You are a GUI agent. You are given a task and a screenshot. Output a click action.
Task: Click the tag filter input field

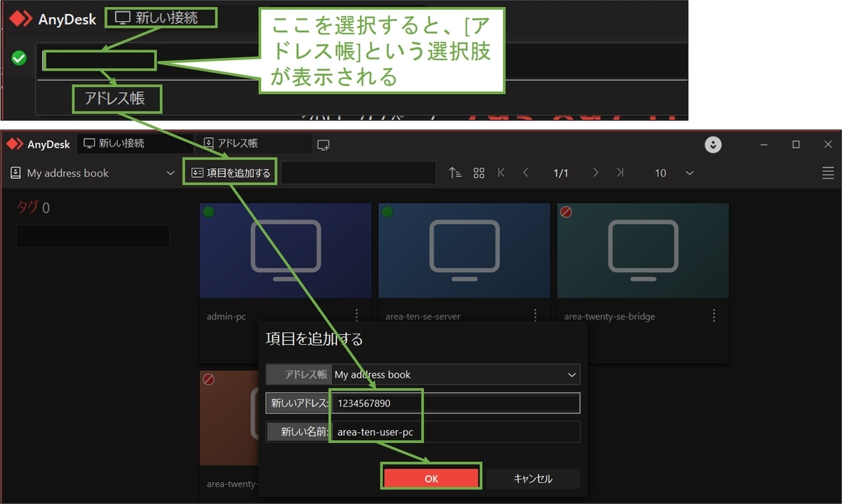point(93,236)
